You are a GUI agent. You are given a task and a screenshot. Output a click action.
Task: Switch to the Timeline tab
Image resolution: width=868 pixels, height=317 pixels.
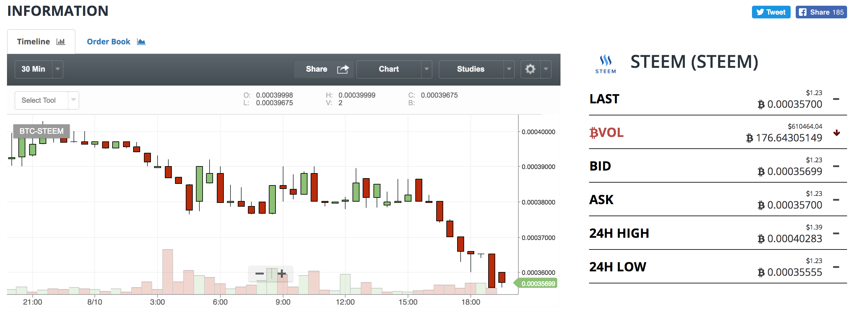pos(41,42)
